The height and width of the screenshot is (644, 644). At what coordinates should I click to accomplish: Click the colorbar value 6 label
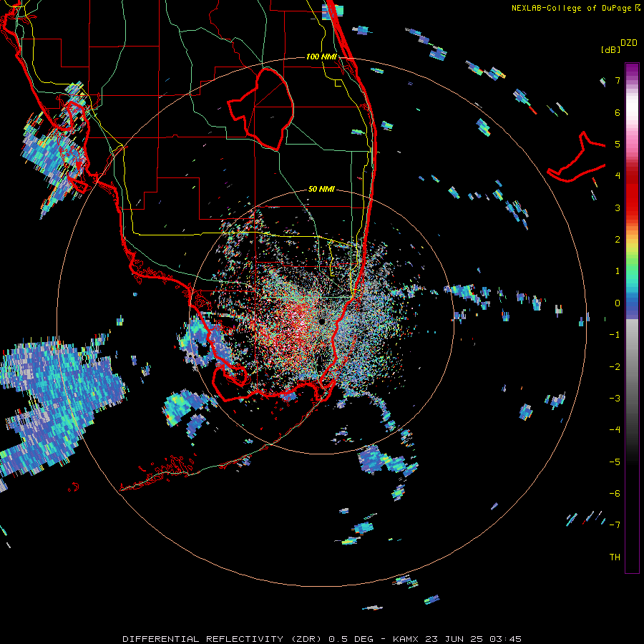(x=618, y=112)
